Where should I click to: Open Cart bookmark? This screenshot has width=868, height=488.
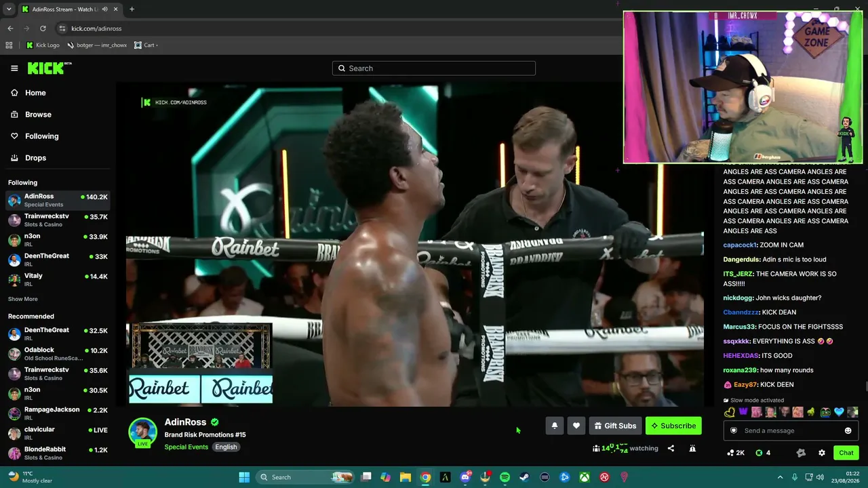point(146,45)
